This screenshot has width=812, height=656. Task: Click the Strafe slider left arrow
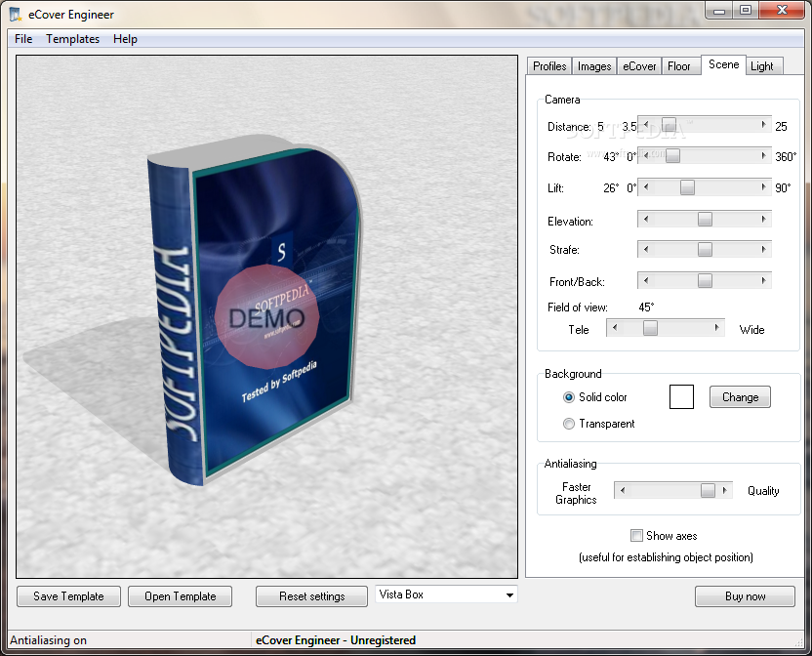point(646,249)
